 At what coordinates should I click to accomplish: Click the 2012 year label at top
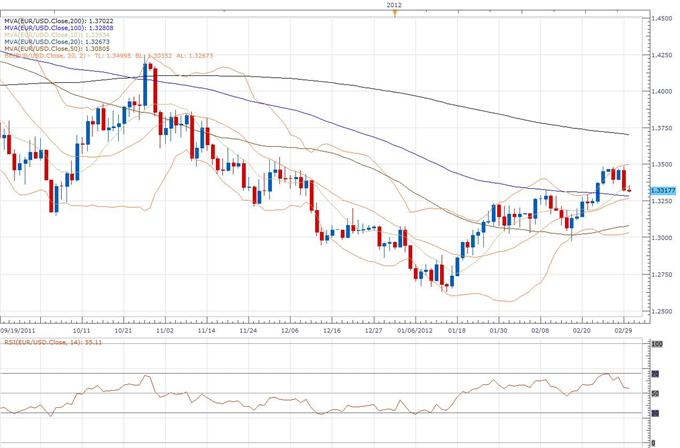click(x=396, y=5)
